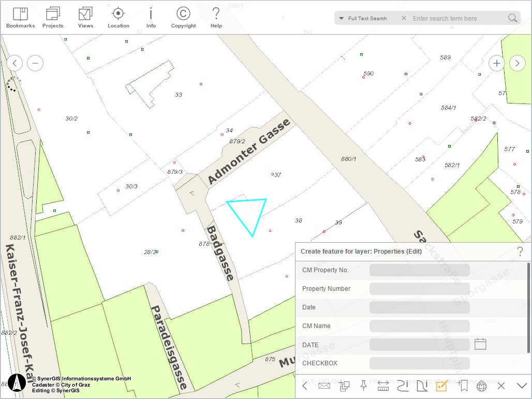Screen dimensions: 532x399
Task: Open the globe tool in editing toolbar
Action: (481, 386)
